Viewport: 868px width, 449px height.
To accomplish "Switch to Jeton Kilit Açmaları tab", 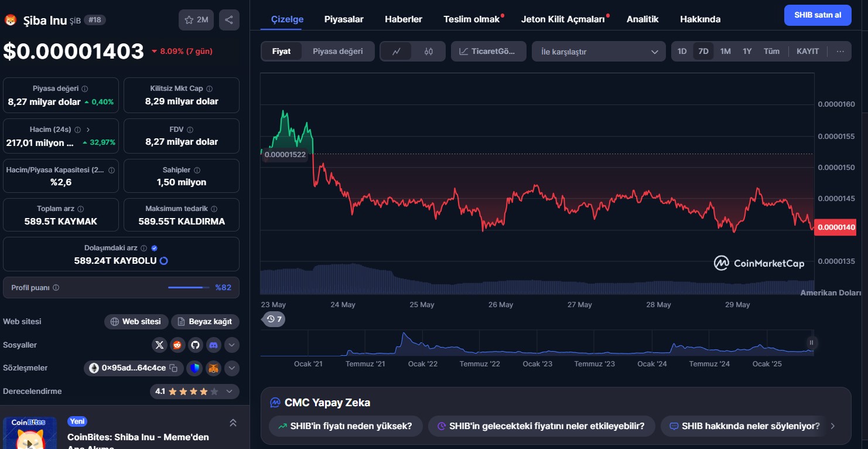I will point(563,19).
